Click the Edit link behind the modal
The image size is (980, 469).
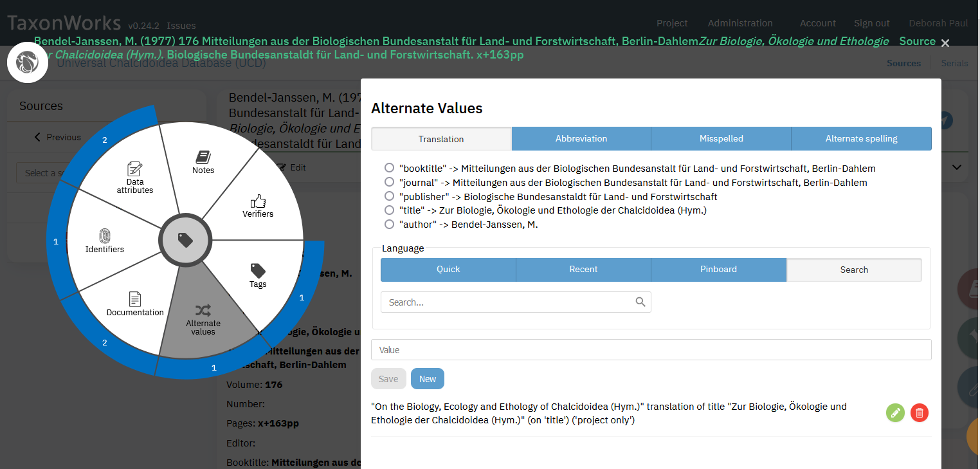292,167
